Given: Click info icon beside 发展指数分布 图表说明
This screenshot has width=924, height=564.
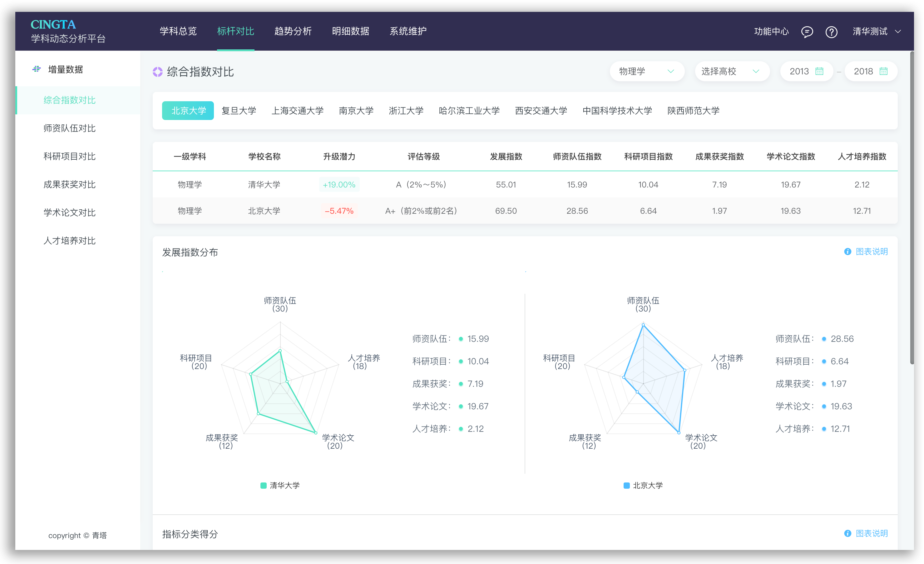Looking at the screenshot, I should coord(847,252).
